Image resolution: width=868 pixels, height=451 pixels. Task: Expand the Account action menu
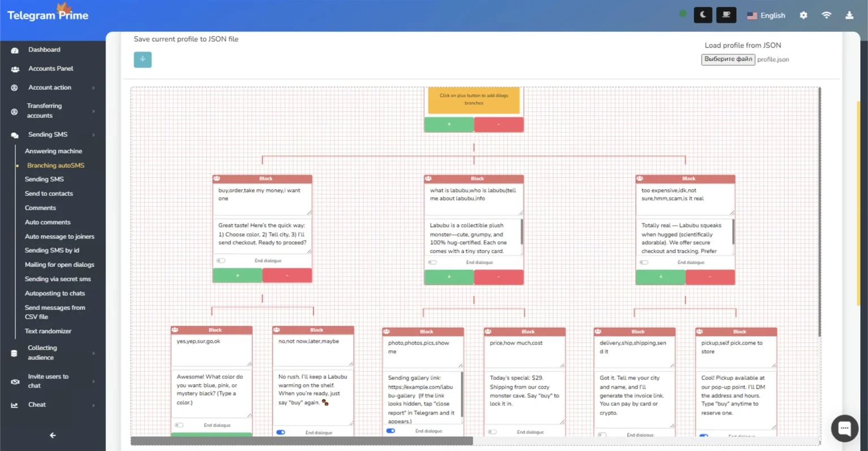50,87
